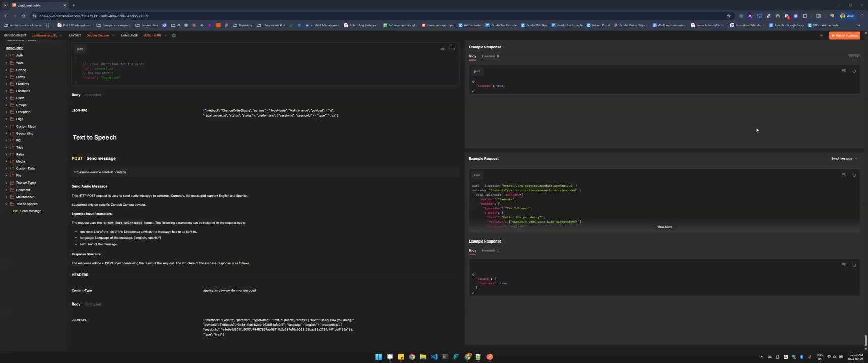
Task: Open the Language dropdown set to cURL
Action: [154, 36]
